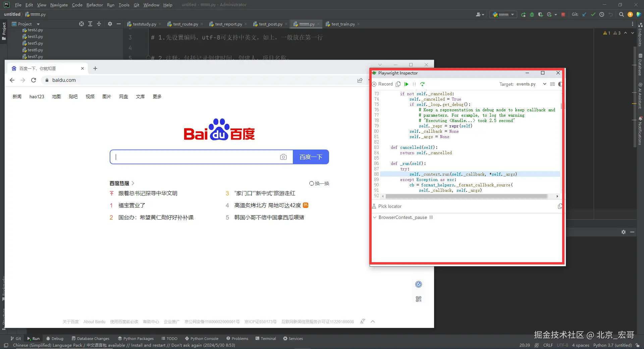Open Search Everywhere magnifier
The height and width of the screenshot is (349, 644).
tap(621, 14)
